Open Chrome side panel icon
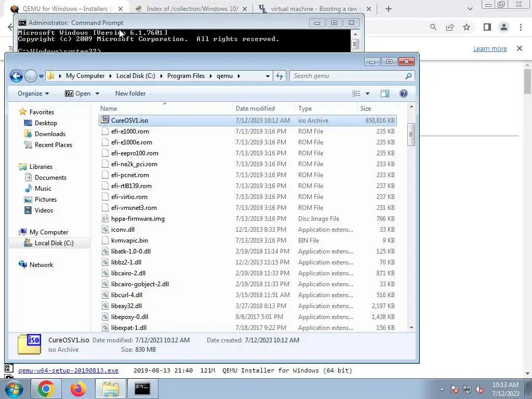The width and height of the screenshot is (532, 399). pyautogui.click(x=487, y=27)
